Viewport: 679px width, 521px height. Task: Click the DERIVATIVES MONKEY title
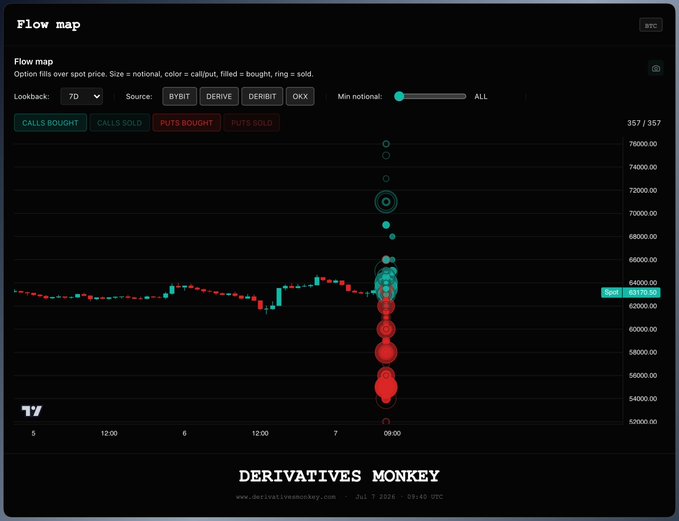point(339,476)
